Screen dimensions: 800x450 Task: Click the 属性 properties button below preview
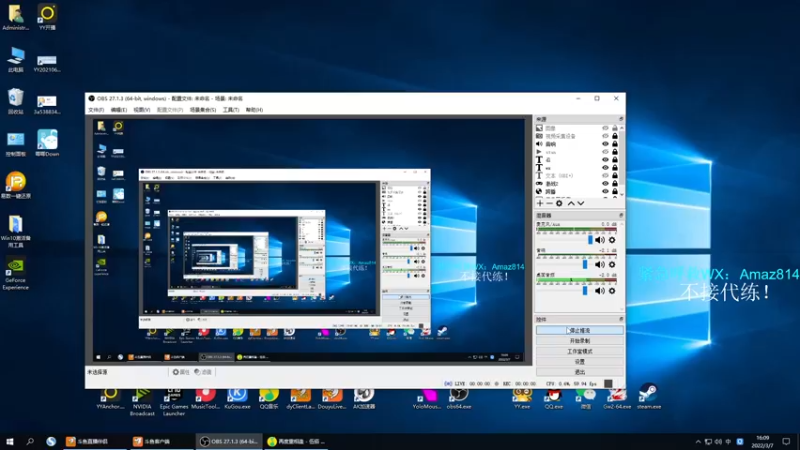click(x=181, y=372)
